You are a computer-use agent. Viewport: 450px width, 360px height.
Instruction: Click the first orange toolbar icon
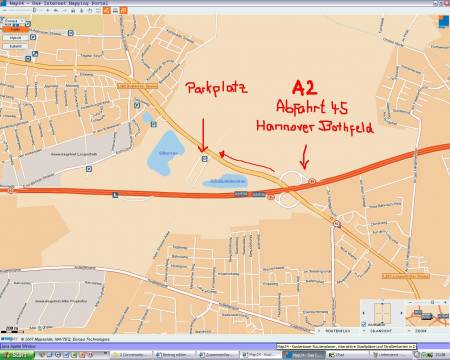click(x=107, y=10)
